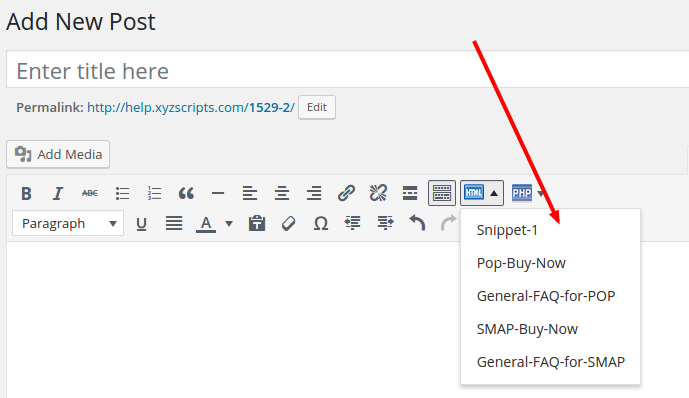Screen dimensions: 689x398
Task: Toggle paste as text
Action: point(257,224)
